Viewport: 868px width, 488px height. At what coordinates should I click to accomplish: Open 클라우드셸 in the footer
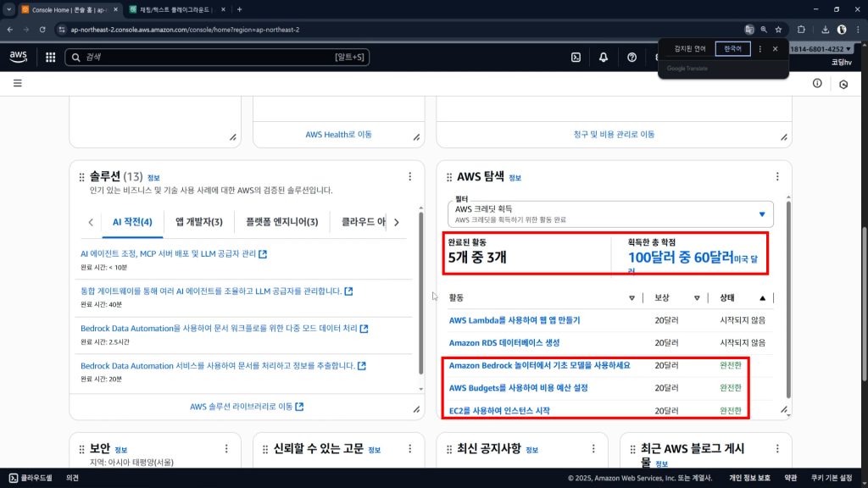[31, 478]
